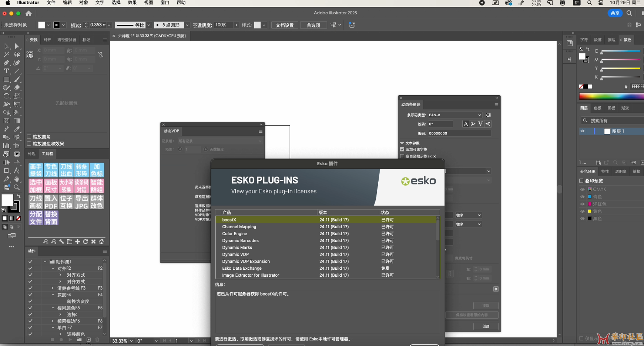Adjust the C cyan color slider
Image resolution: width=644 pixels, height=346 pixels.
[x=621, y=51]
